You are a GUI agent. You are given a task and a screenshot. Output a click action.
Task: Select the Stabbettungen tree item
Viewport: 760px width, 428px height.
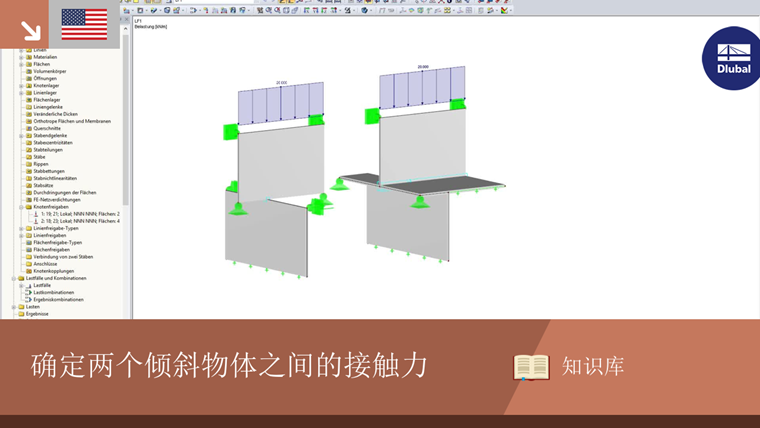(x=48, y=171)
